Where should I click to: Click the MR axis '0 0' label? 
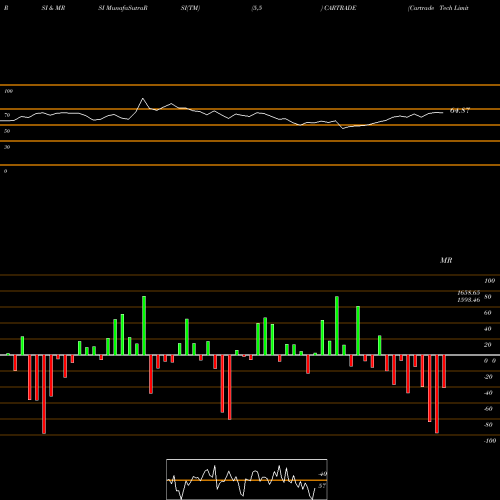click(490, 361)
